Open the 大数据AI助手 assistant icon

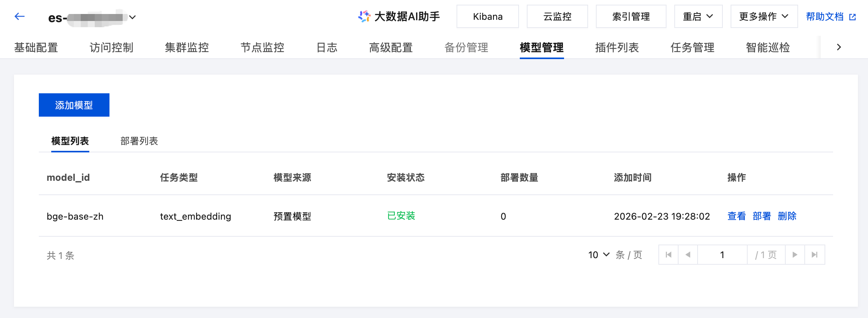[364, 16]
